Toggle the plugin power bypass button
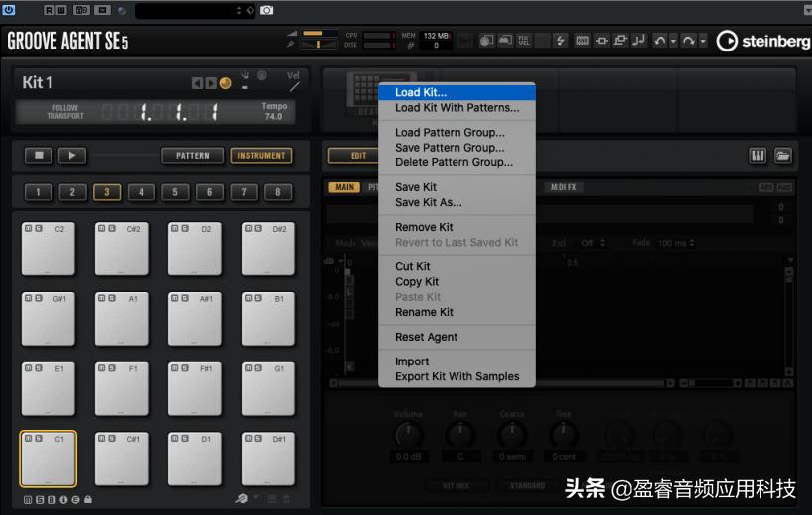Screen dimensions: 812x515 [8, 9]
